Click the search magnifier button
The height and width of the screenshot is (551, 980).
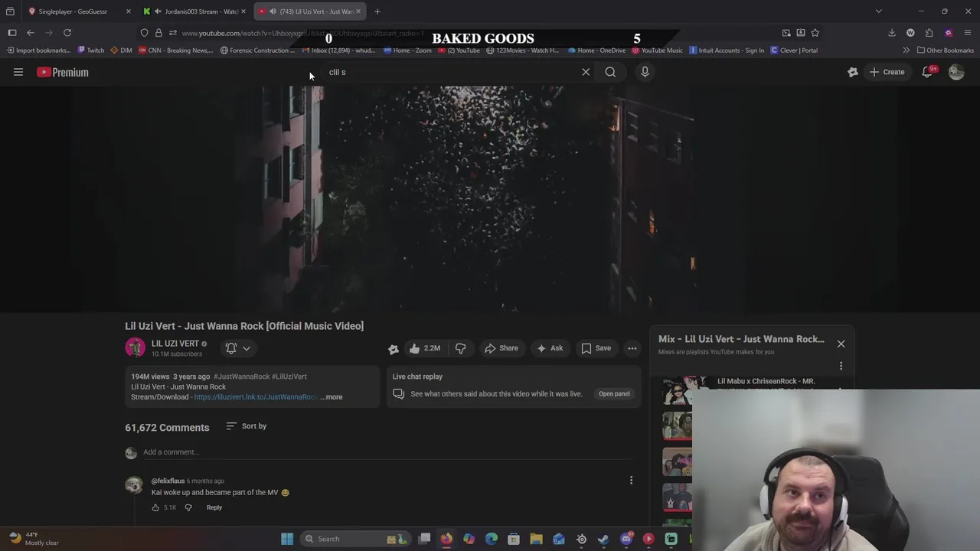pyautogui.click(x=610, y=72)
